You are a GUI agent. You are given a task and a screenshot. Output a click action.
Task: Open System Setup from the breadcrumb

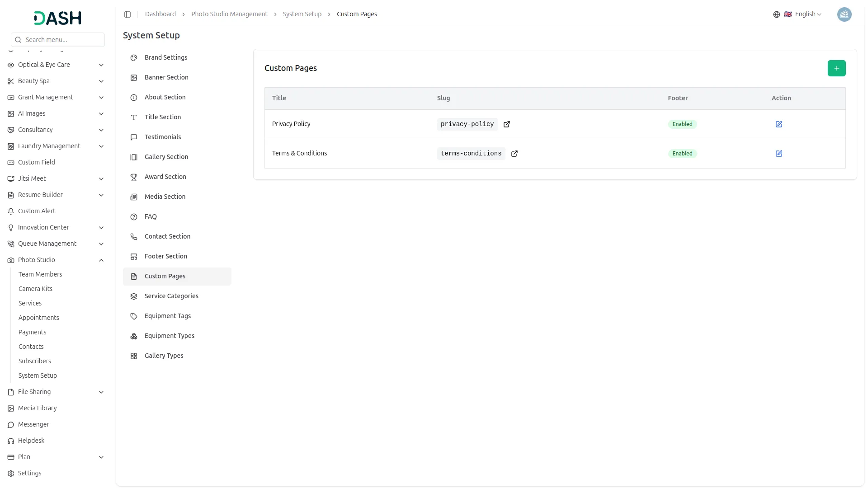(302, 14)
